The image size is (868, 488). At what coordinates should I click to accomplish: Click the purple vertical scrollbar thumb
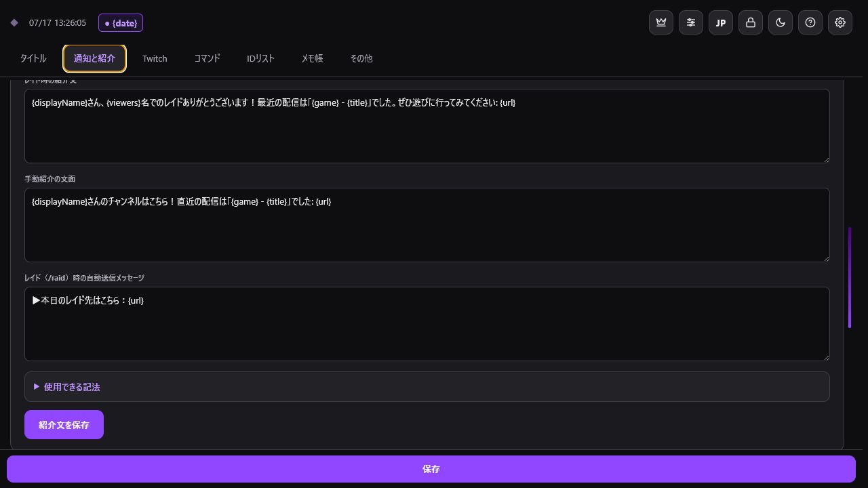pyautogui.click(x=850, y=278)
